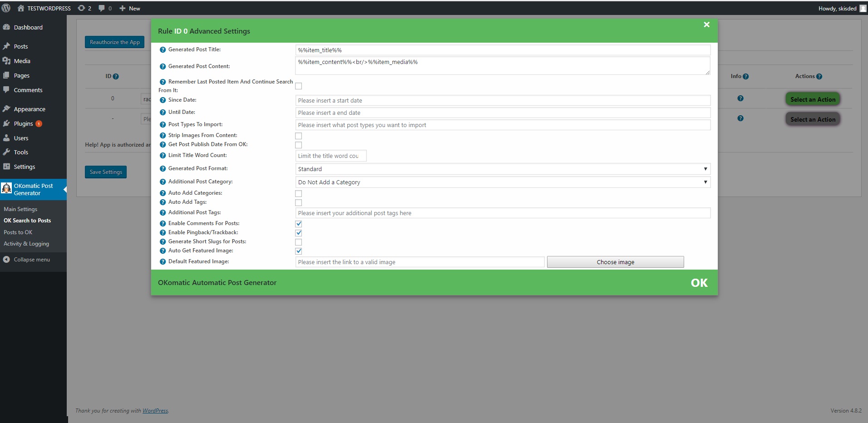Enable Strip Images From Content checkbox
Viewport: 868px width, 423px height.
[x=298, y=136]
